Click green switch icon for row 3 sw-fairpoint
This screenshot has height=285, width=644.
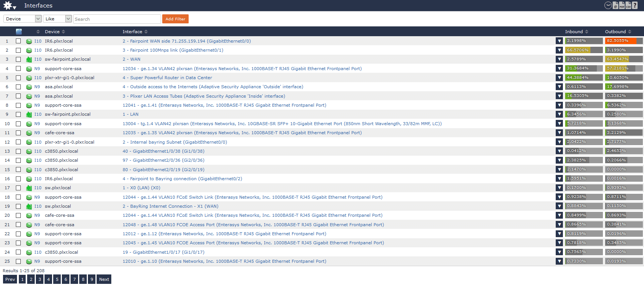[x=29, y=59]
